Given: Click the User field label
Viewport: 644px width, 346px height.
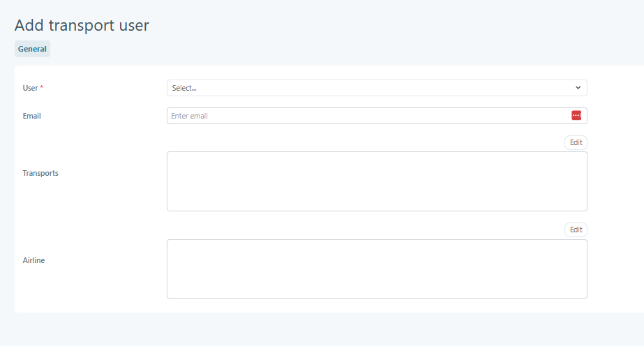Looking at the screenshot, I should (x=29, y=88).
